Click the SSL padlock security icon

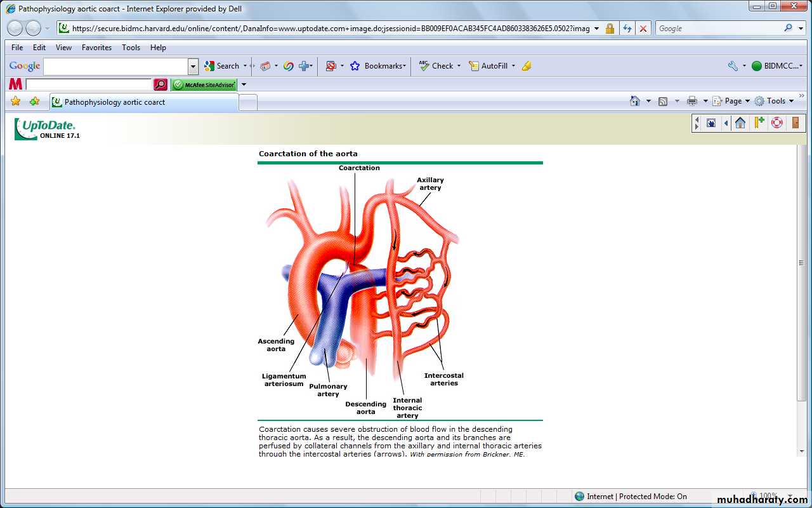[610, 29]
